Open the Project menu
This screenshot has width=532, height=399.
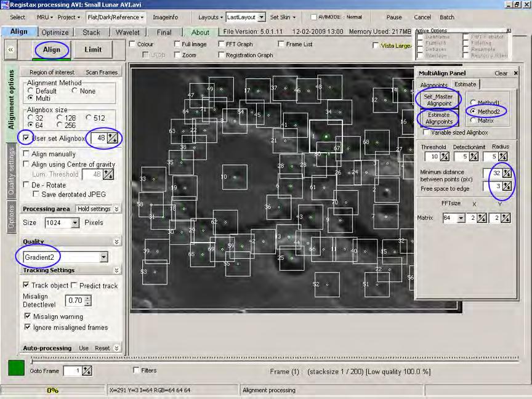click(68, 17)
